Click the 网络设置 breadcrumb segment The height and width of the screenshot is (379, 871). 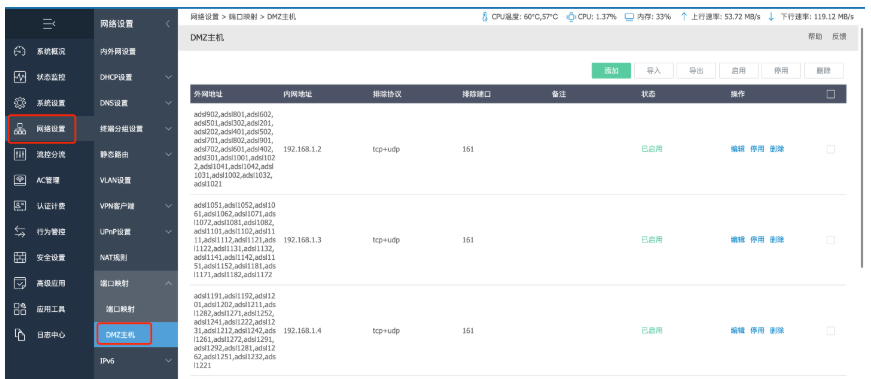click(x=204, y=17)
